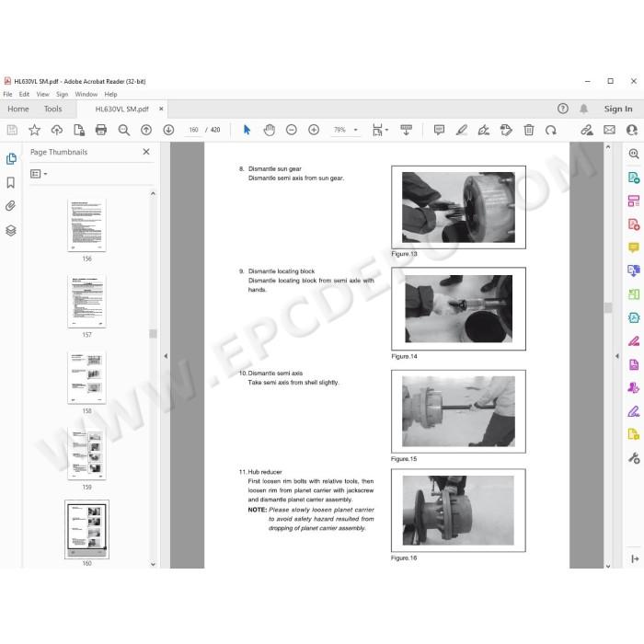This screenshot has width=644, height=644.
Task: Click the Share link icon in toolbar
Action: (587, 131)
